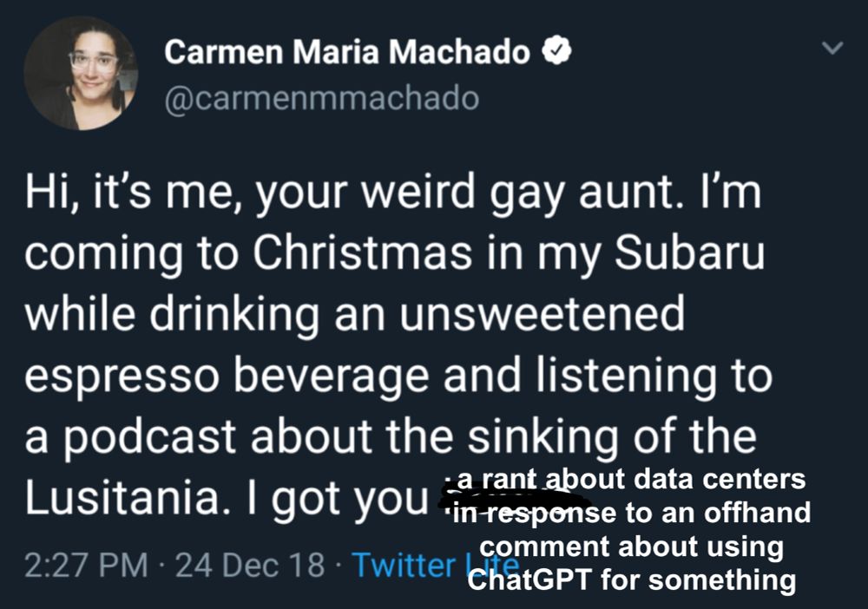Open Carmen Maria Machado's profile picture
This screenshot has width=868, height=609.
click(x=82, y=69)
